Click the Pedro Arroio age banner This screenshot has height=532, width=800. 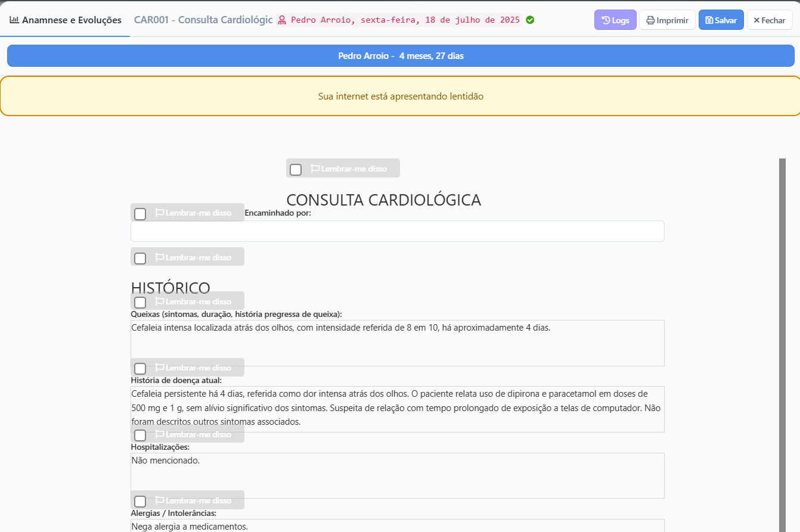tap(401, 56)
